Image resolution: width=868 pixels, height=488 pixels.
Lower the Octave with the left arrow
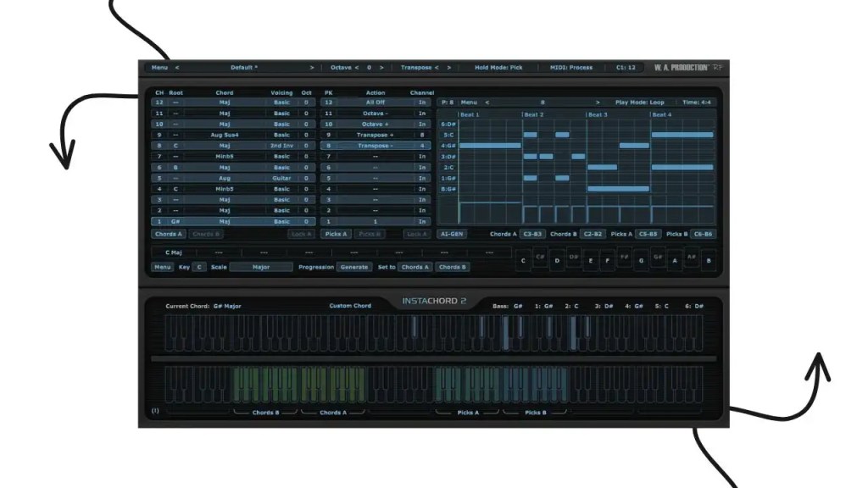357,68
